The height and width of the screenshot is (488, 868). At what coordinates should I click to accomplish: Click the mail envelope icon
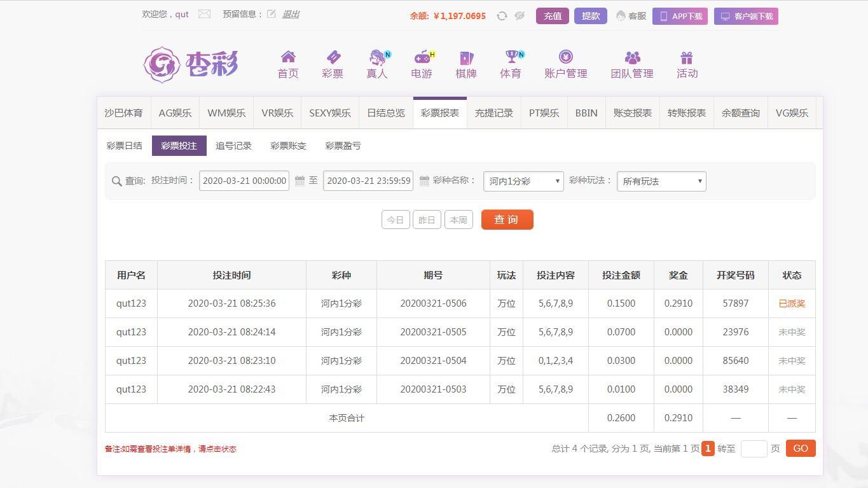(x=204, y=14)
